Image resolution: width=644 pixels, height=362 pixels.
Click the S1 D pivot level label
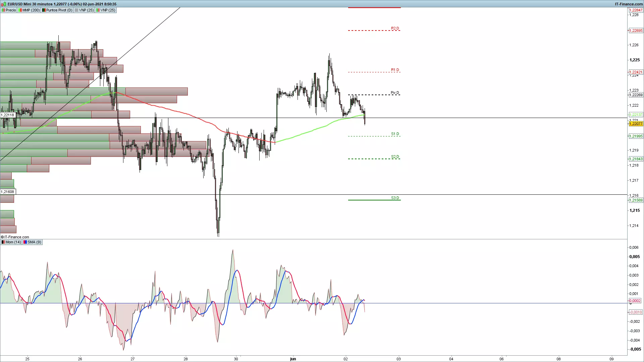coord(395,134)
